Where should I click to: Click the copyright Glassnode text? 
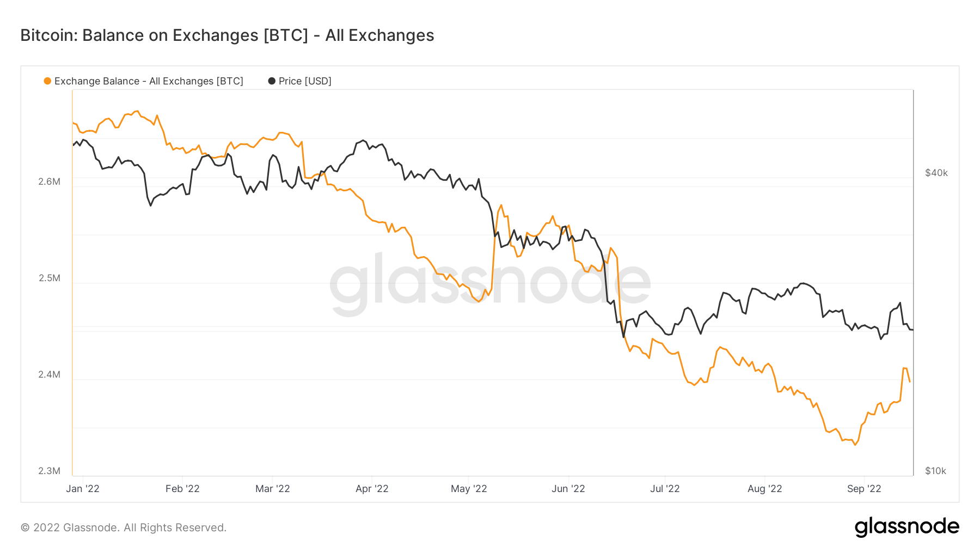point(124,527)
